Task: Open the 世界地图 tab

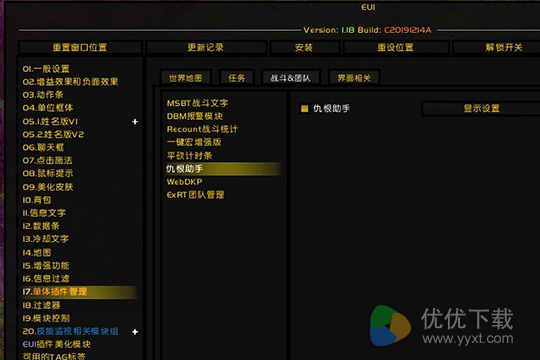Action: coord(186,78)
